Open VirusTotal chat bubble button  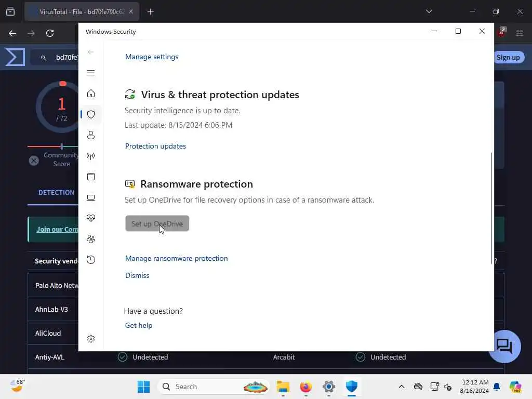(x=505, y=346)
